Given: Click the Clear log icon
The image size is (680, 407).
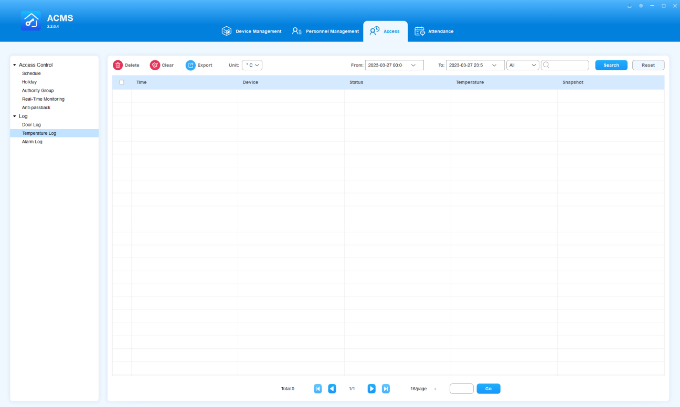Looking at the screenshot, I should click(155, 65).
